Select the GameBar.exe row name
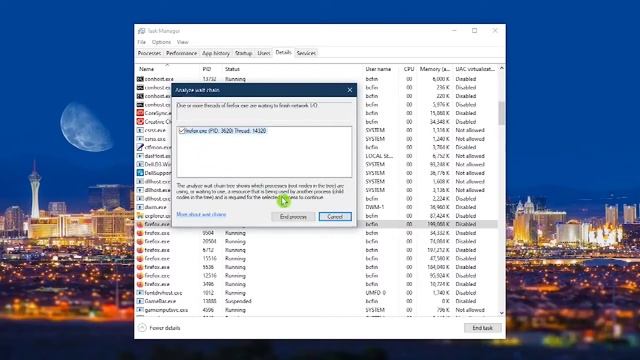This screenshot has height=360, width=640. pos(160,301)
